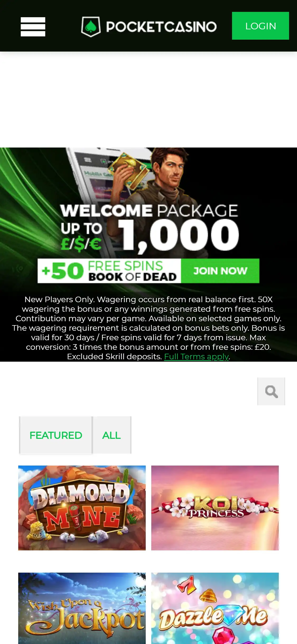Viewport: 297px width, 644px height.
Task: Click the PocketCasino wordmark text
Action: tap(161, 27)
